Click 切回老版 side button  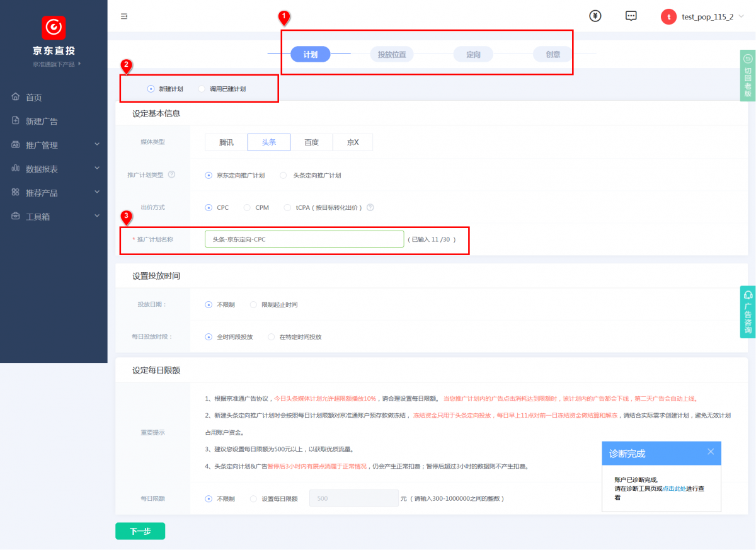click(748, 76)
